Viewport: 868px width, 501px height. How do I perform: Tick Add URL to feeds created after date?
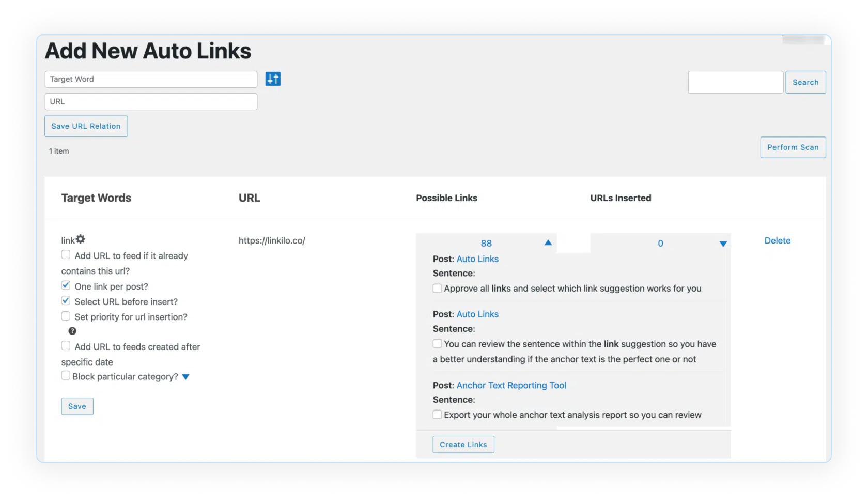pos(66,346)
